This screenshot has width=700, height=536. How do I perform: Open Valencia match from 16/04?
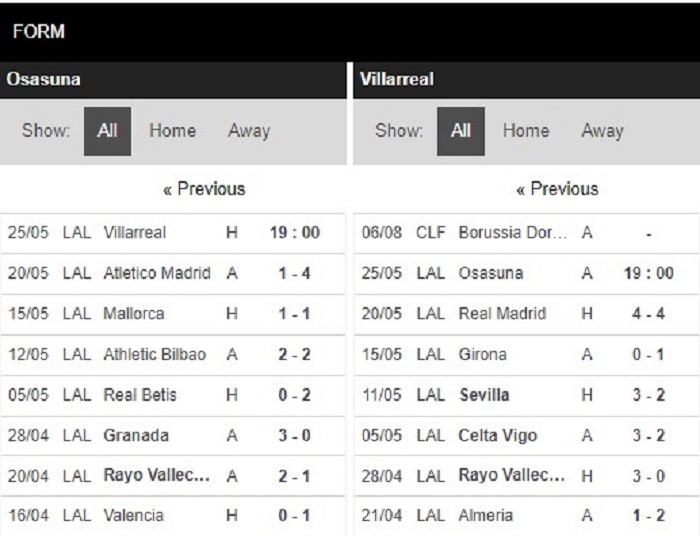tap(134, 516)
